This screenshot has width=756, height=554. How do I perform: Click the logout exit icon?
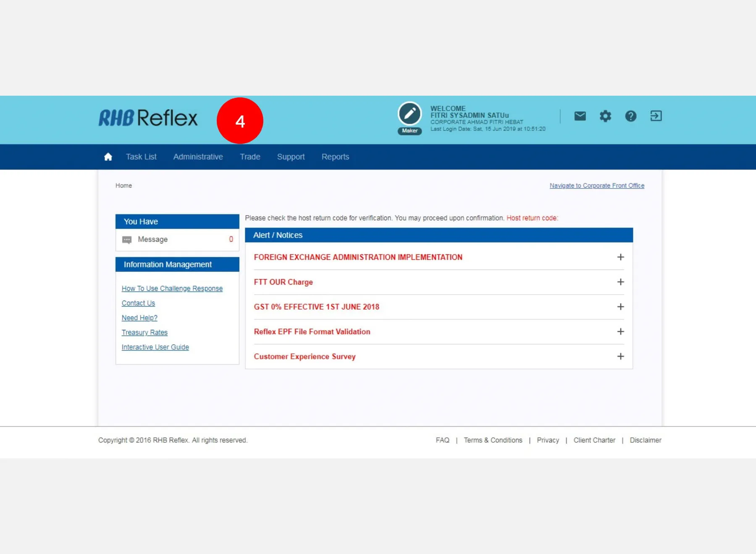pyautogui.click(x=656, y=116)
